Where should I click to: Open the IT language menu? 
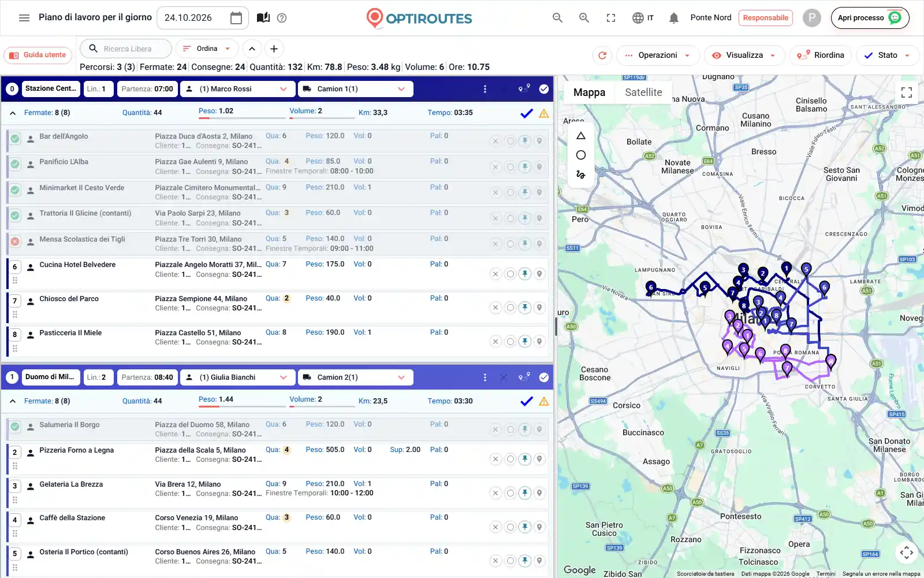[643, 18]
